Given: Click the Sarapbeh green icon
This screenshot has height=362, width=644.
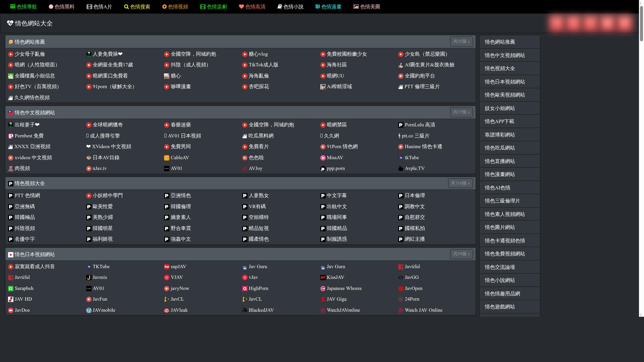Looking at the screenshot, I should click(x=11, y=289).
